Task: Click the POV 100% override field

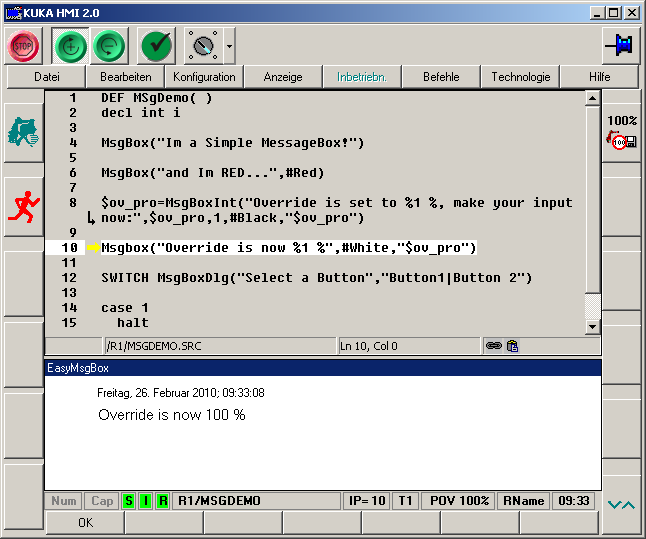Action: [459, 501]
